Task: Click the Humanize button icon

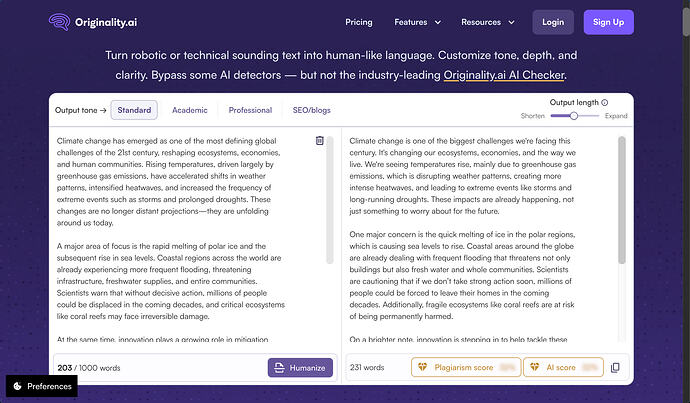Action: pyautogui.click(x=279, y=368)
